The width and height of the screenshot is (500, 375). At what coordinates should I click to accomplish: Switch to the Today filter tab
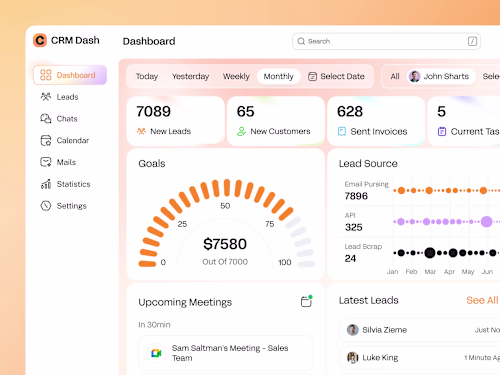coord(147,76)
